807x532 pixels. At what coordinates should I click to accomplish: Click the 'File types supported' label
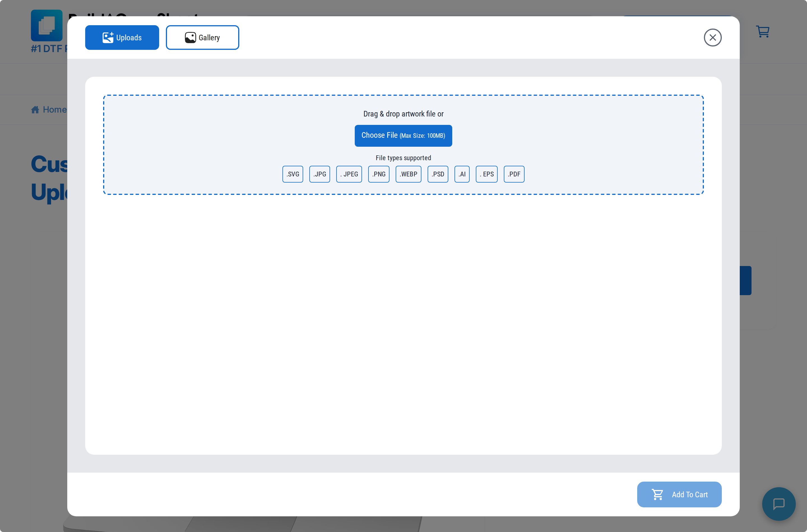(403, 158)
